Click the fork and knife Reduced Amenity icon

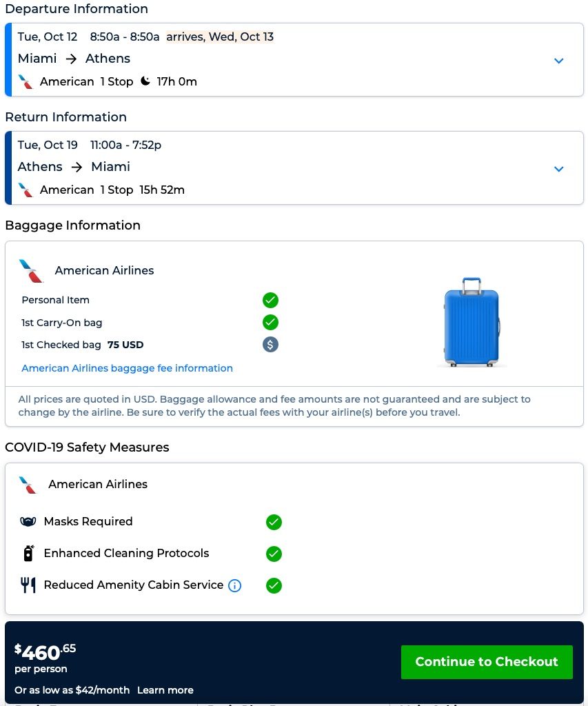28,585
